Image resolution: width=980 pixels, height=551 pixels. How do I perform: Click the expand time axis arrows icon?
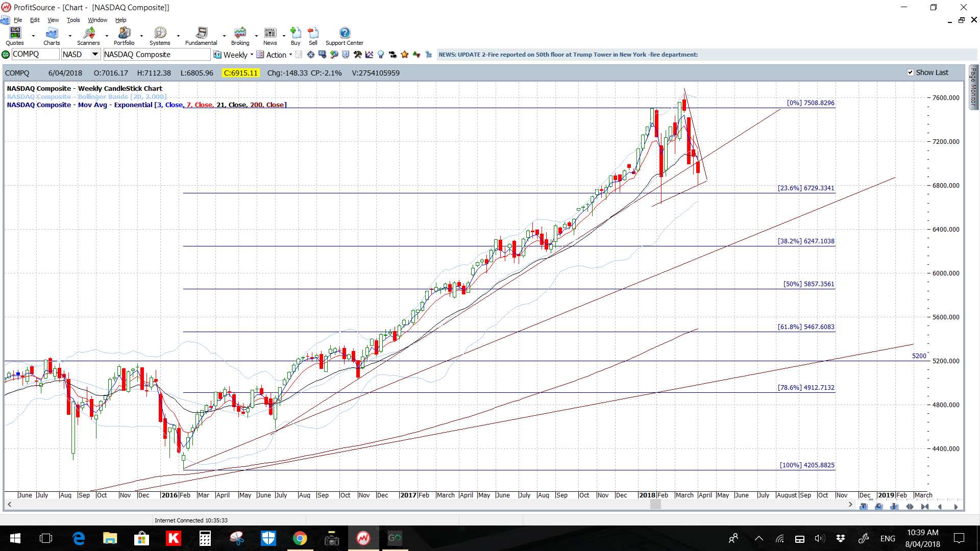(910, 507)
